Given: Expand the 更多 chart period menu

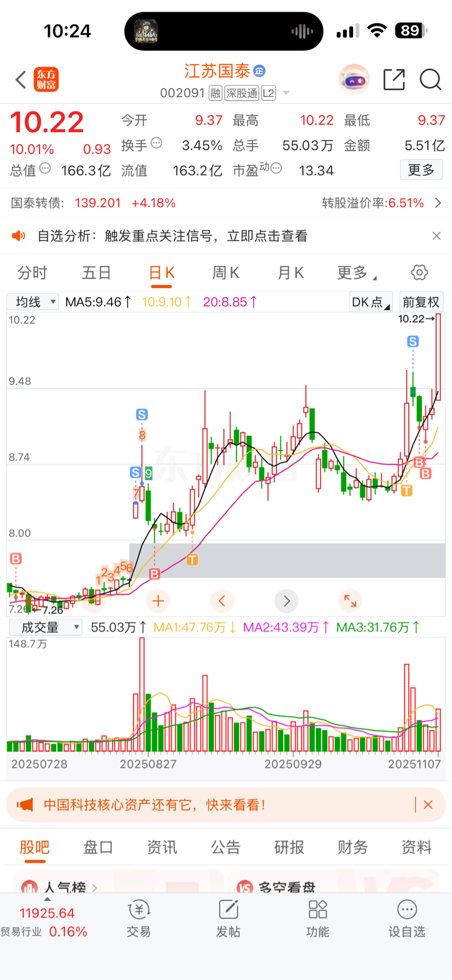Looking at the screenshot, I should coord(357,273).
